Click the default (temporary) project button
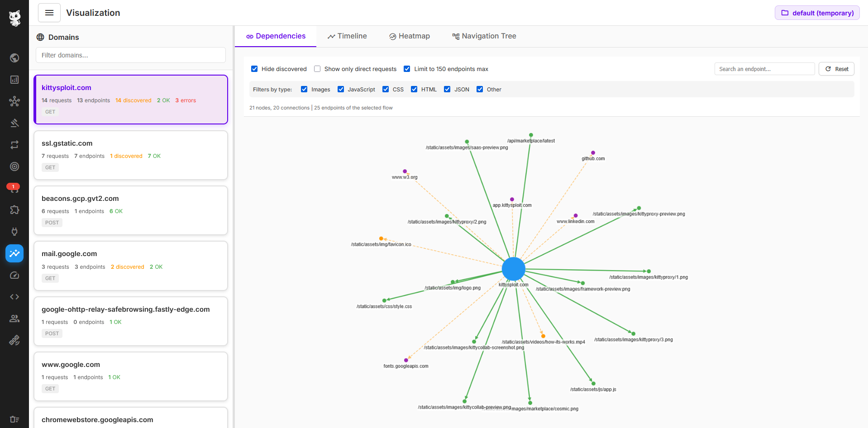 pos(817,13)
